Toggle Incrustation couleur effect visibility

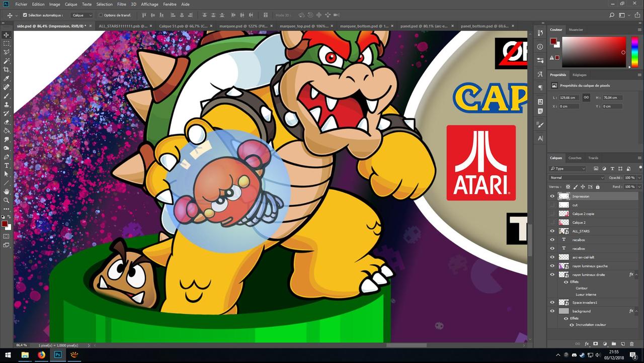pos(572,325)
